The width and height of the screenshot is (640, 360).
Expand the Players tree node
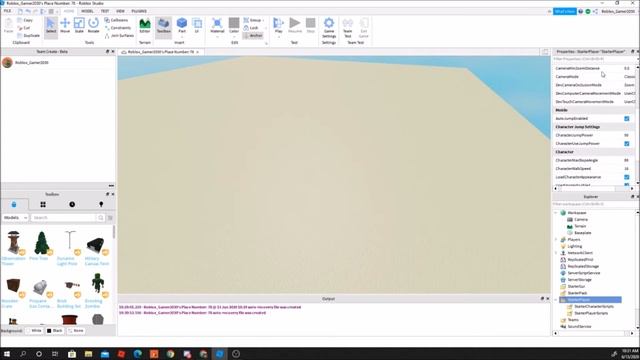[x=556, y=240]
